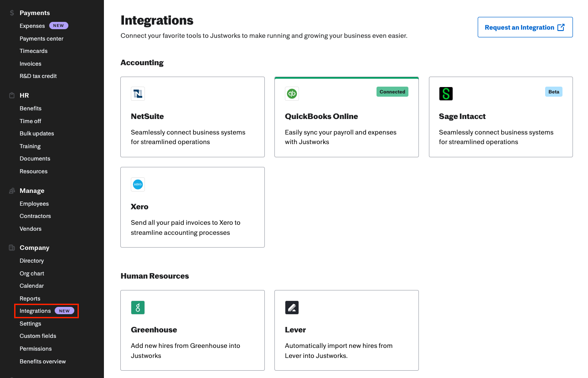Click the Xero logo icon
The height and width of the screenshot is (378, 588).
click(x=138, y=184)
